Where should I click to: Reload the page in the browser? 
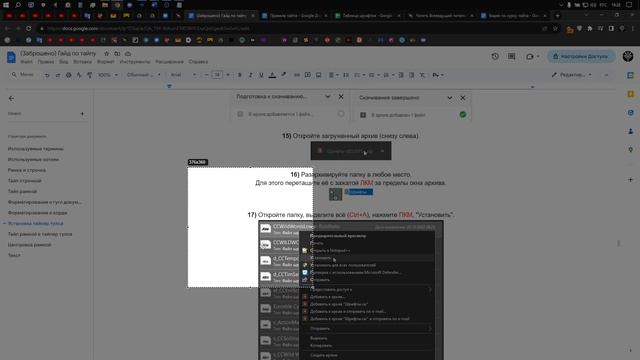(29, 29)
